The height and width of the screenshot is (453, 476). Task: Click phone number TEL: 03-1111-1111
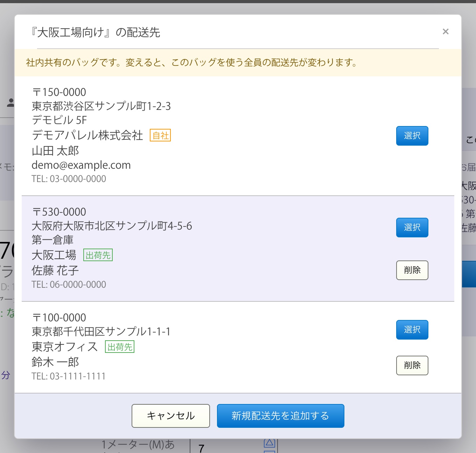(69, 376)
